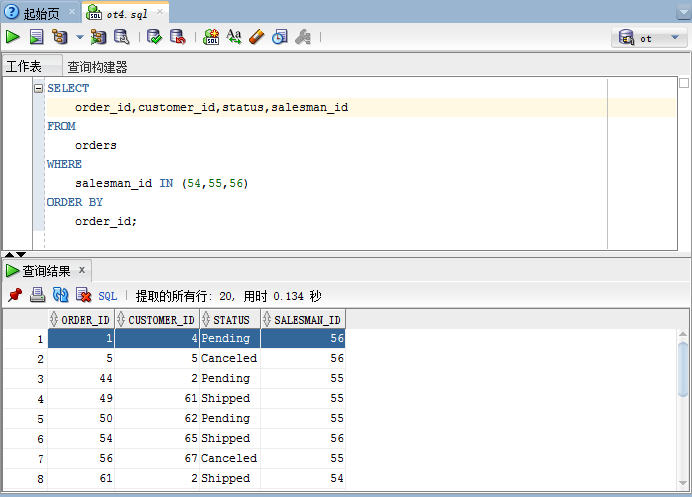Open SQL History clock icon
This screenshot has width=692, height=497.
click(279, 37)
